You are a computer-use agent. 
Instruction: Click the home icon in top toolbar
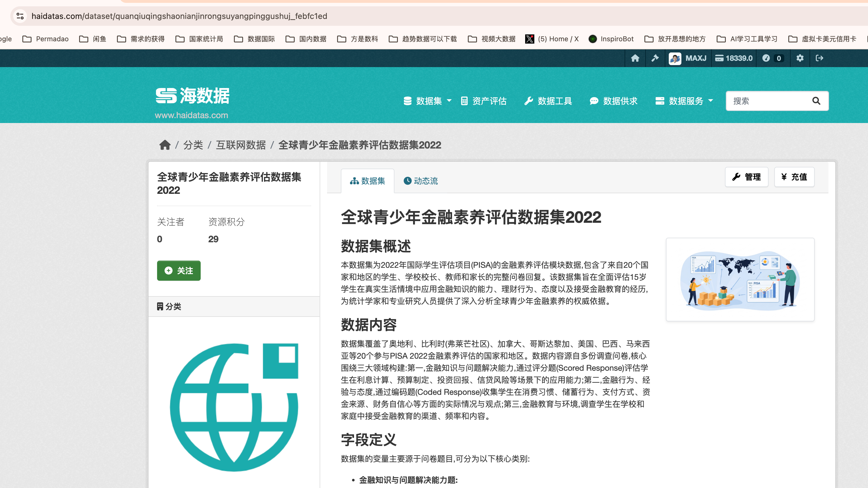pyautogui.click(x=635, y=58)
